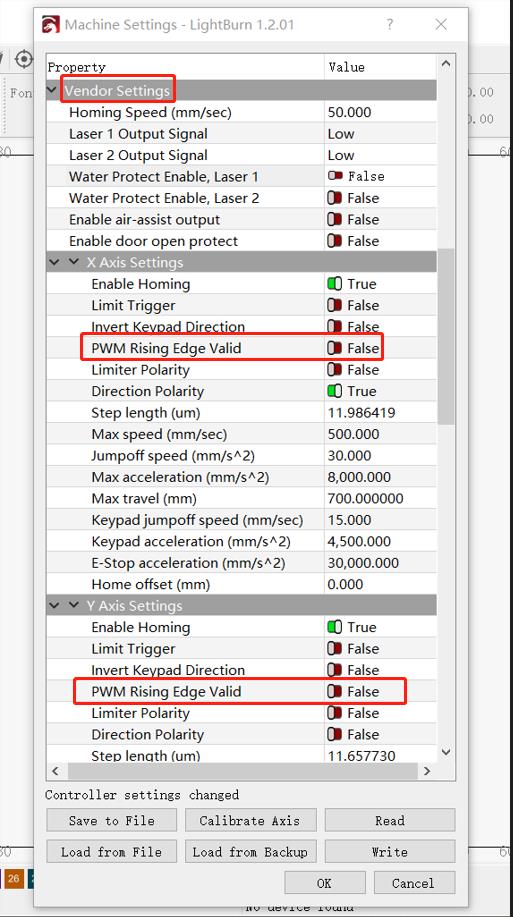The height and width of the screenshot is (917, 513).
Task: Click the Calibrate Axis button
Action: click(250, 821)
